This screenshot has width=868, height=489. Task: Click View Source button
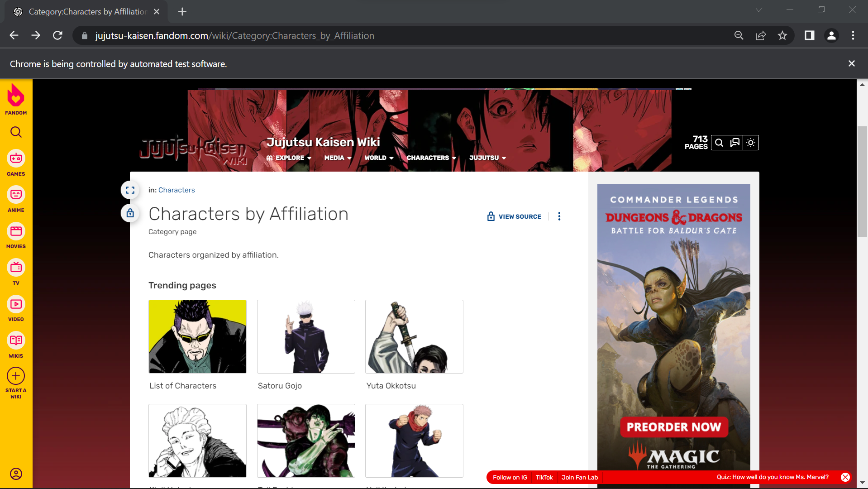[x=514, y=216]
